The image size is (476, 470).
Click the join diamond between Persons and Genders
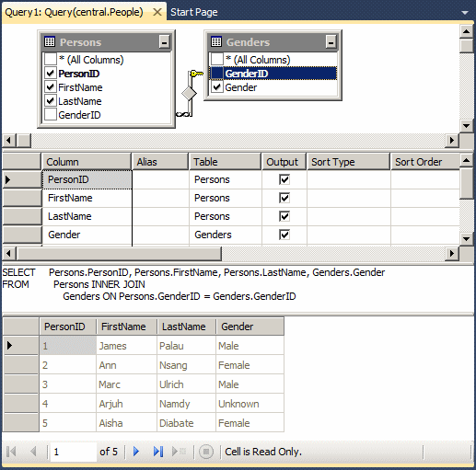(189, 93)
